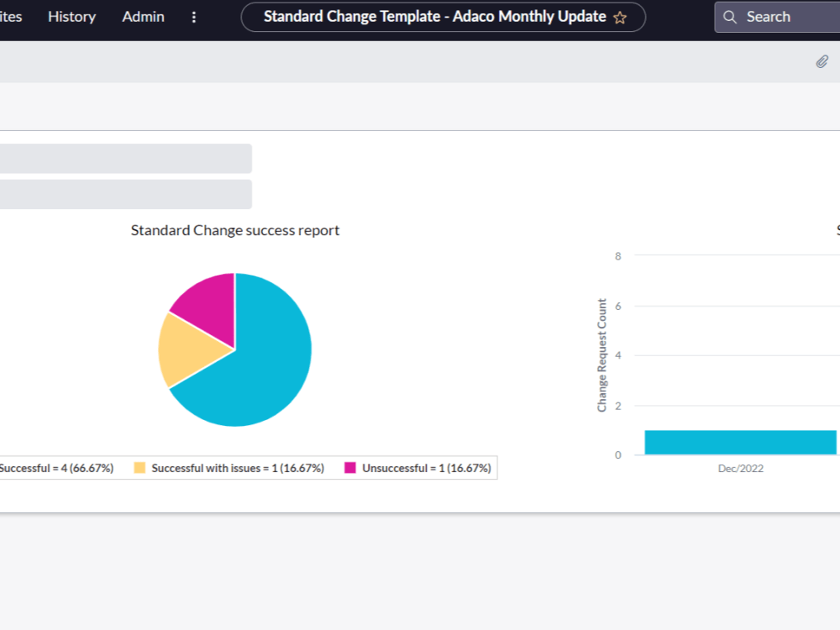Open the Admin menu
Screen dimensions: 840x630
click(143, 17)
